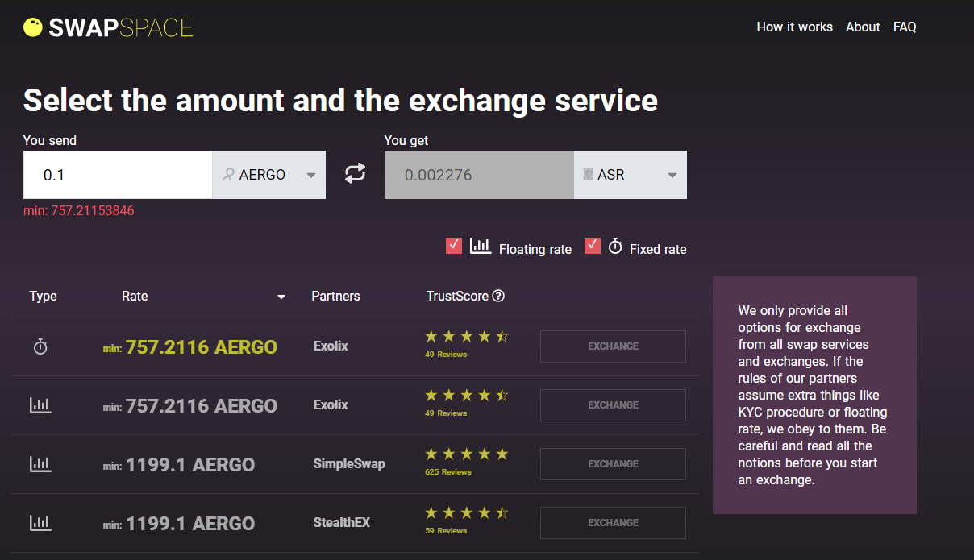Click the 1199.1 AERGO rate for SimpleSwap
Image resolution: width=974 pixels, height=560 pixels.
click(190, 465)
